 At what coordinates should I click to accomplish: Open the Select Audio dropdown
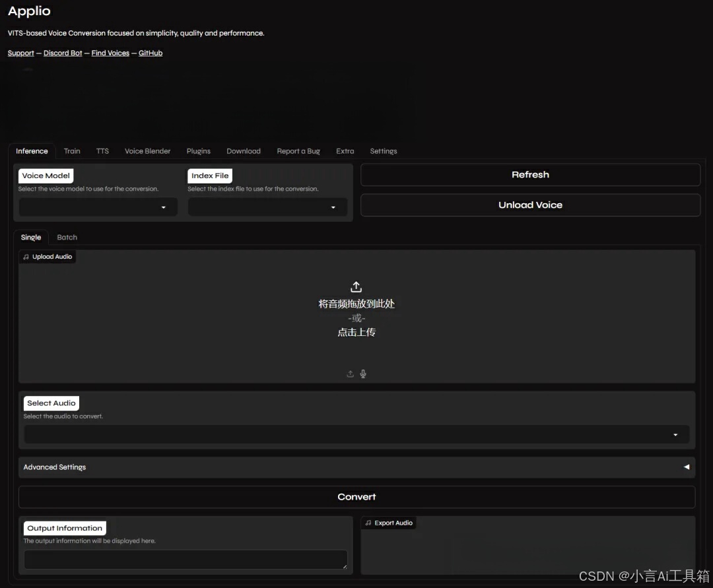tap(356, 434)
